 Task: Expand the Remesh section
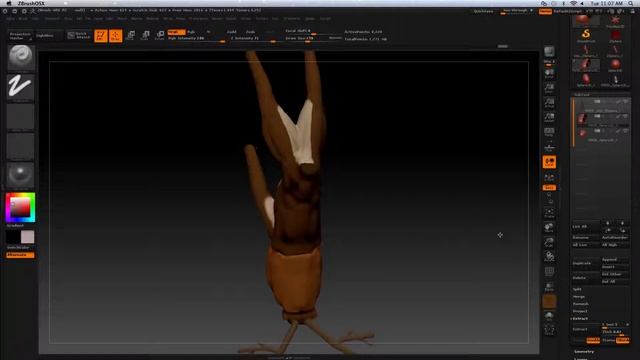pyautogui.click(x=580, y=304)
